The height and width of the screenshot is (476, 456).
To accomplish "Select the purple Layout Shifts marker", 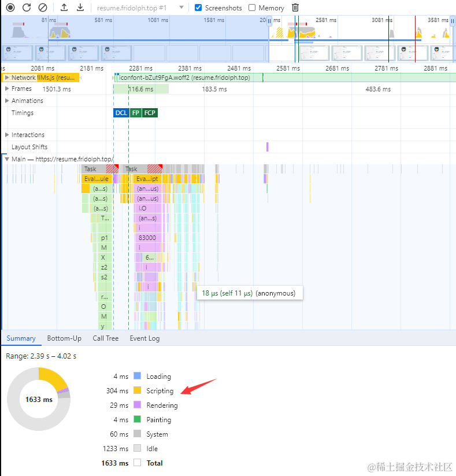I will [267, 147].
